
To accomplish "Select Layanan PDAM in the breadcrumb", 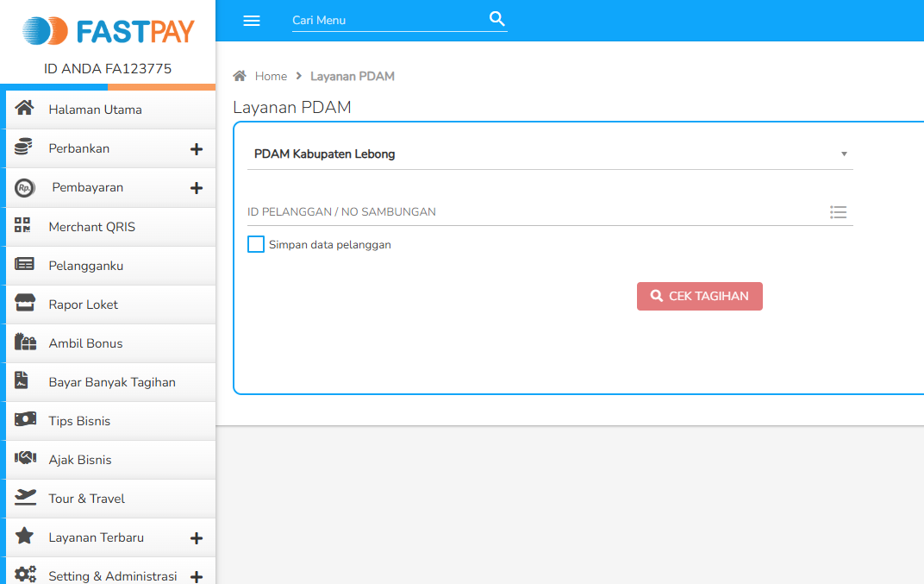I will coord(352,76).
